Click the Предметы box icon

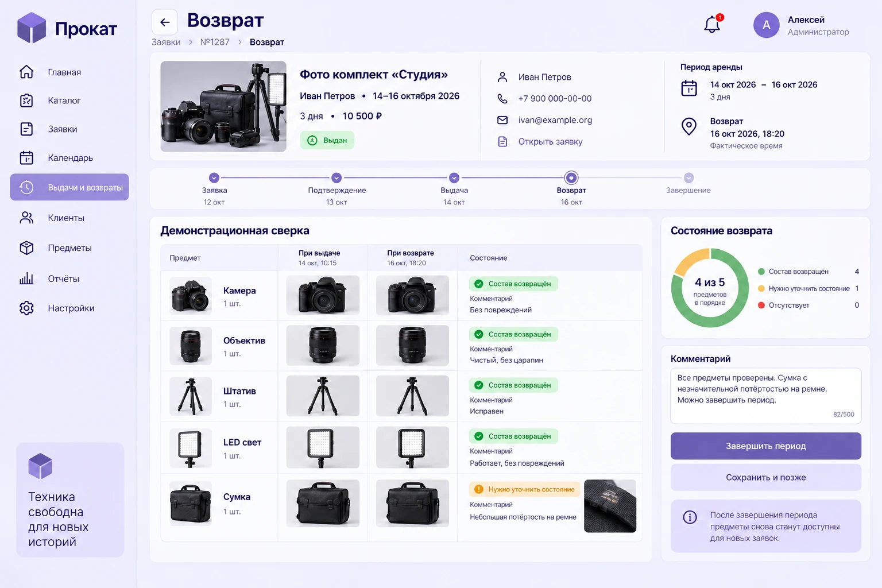[26, 247]
